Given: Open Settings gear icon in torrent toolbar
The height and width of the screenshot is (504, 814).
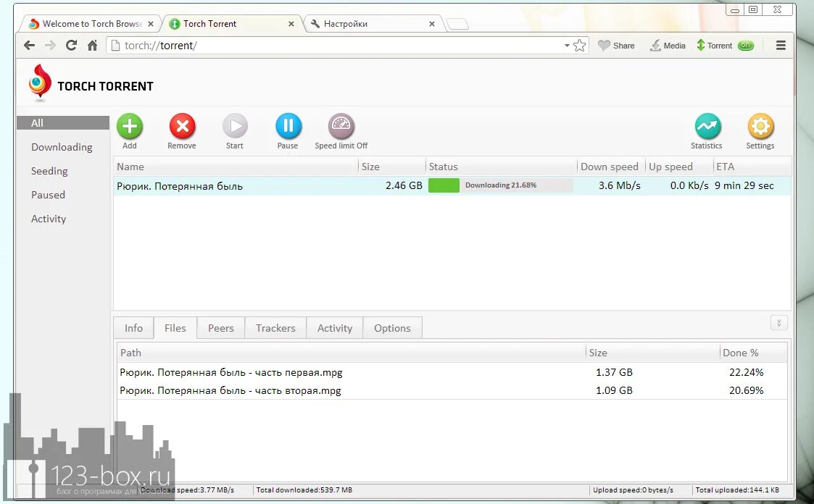Looking at the screenshot, I should 760,126.
